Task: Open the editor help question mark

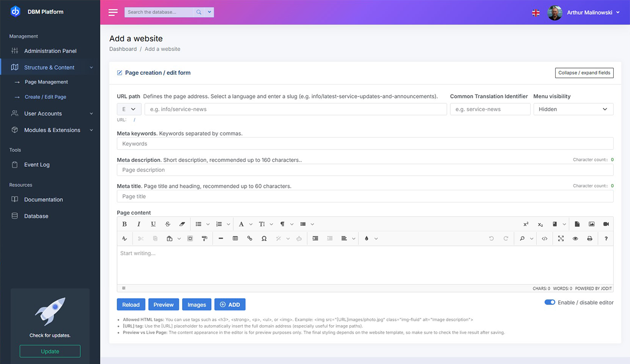Action: click(x=606, y=239)
